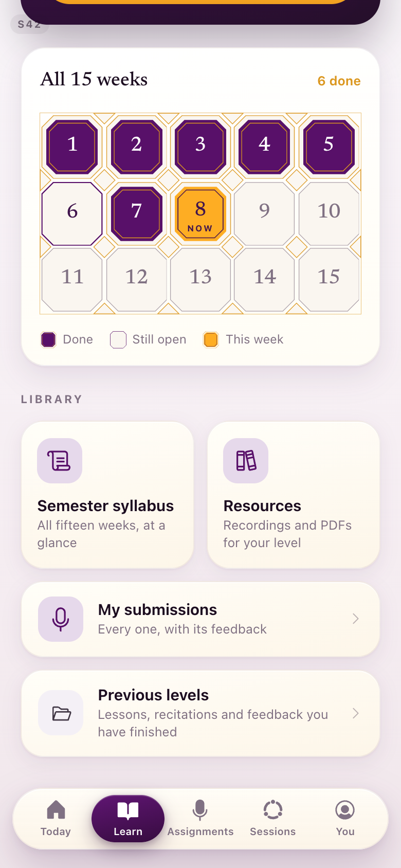Screen dimensions: 401x868
Task: Switch to the Assignments tab
Action: (x=200, y=819)
